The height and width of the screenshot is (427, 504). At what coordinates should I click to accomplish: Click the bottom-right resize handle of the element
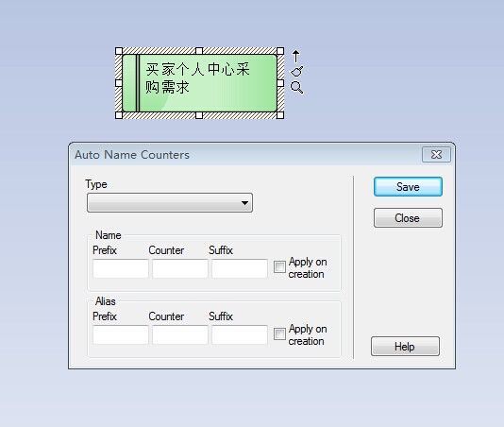(280, 115)
